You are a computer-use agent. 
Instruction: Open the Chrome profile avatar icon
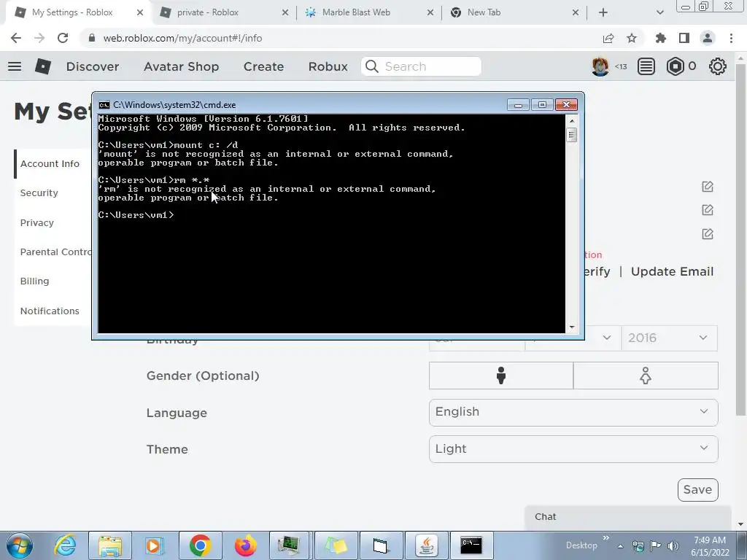[x=708, y=38]
